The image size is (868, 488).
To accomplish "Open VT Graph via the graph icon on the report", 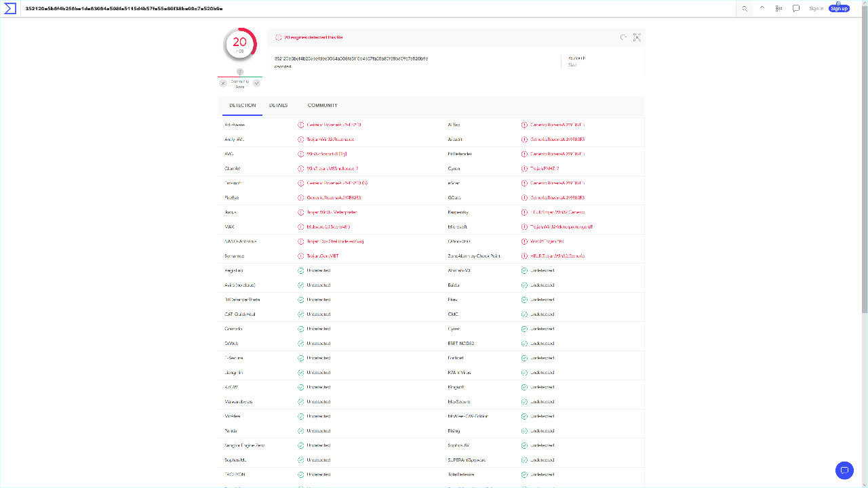I will click(x=637, y=37).
